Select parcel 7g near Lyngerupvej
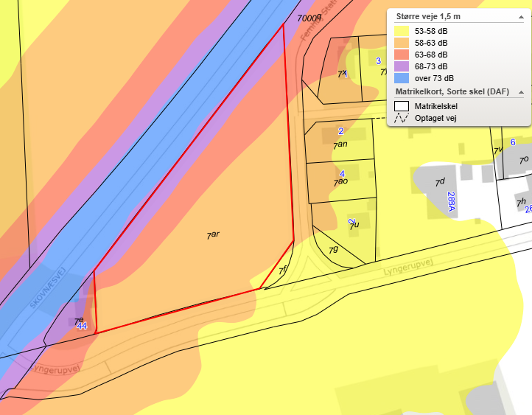 coord(334,249)
